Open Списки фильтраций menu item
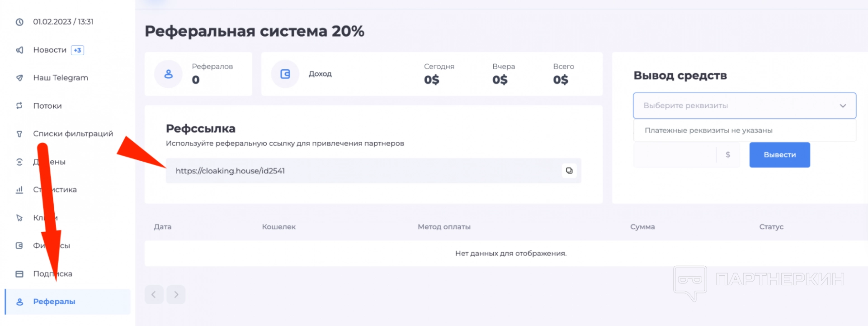The width and height of the screenshot is (868, 326). pyautogui.click(x=73, y=134)
